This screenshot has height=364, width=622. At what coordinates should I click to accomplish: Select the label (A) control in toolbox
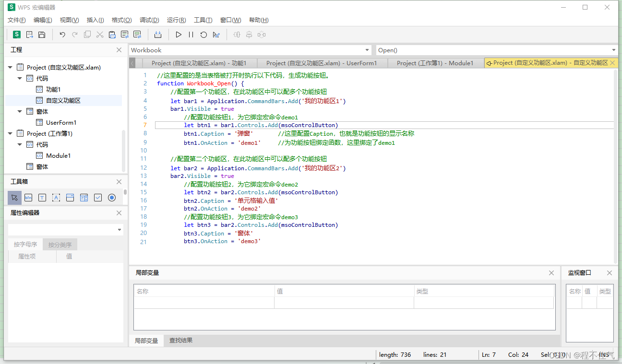(55, 197)
